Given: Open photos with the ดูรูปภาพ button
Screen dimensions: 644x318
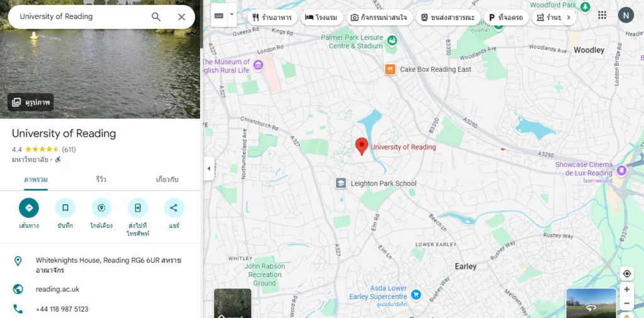Looking at the screenshot, I should (31, 102).
